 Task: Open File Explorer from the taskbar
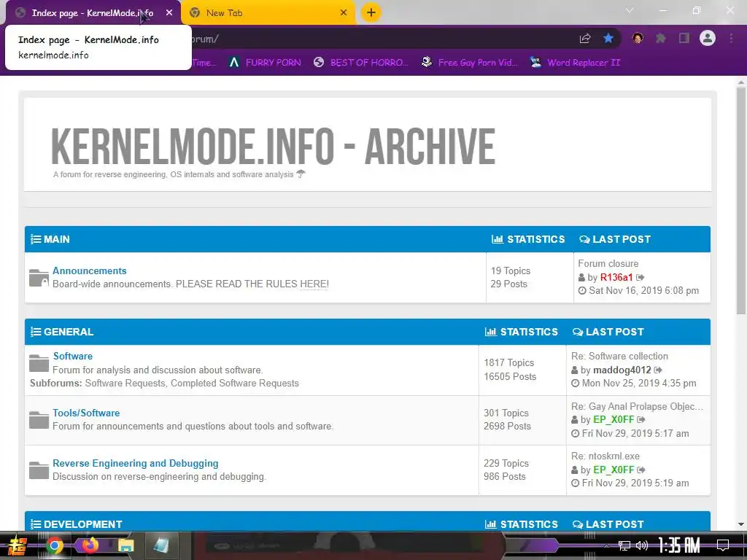tap(125, 545)
